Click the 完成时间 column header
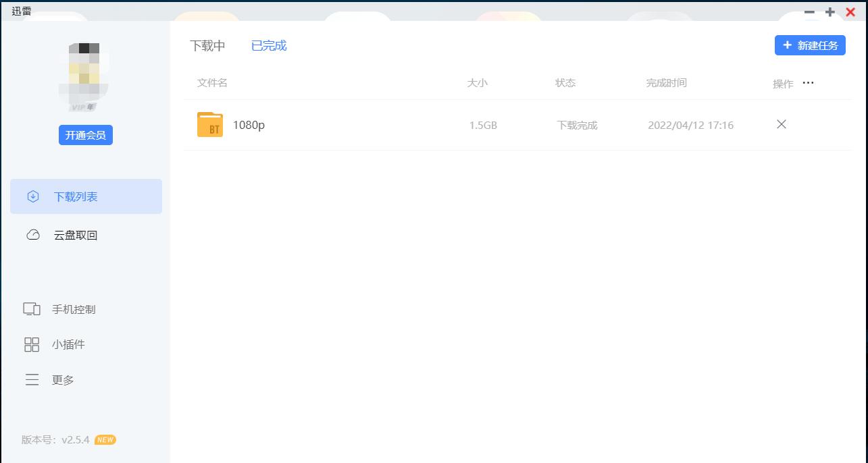 point(667,82)
